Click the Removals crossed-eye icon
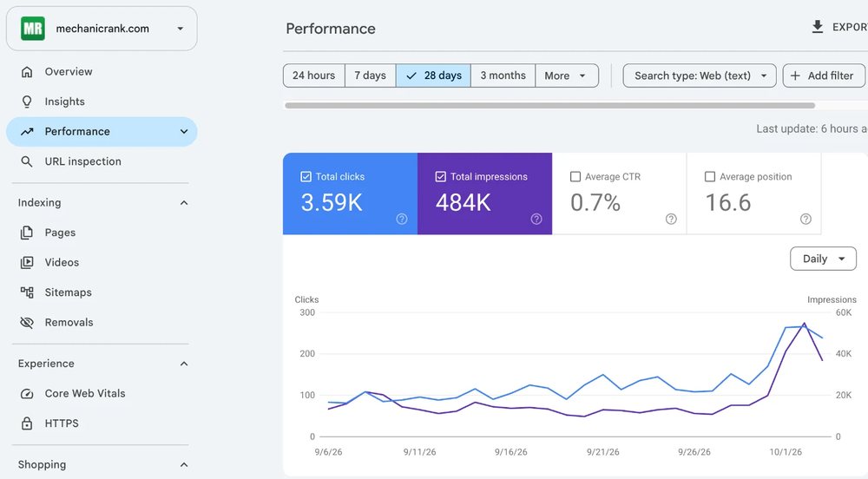This screenshot has height=479, width=868. tap(27, 323)
